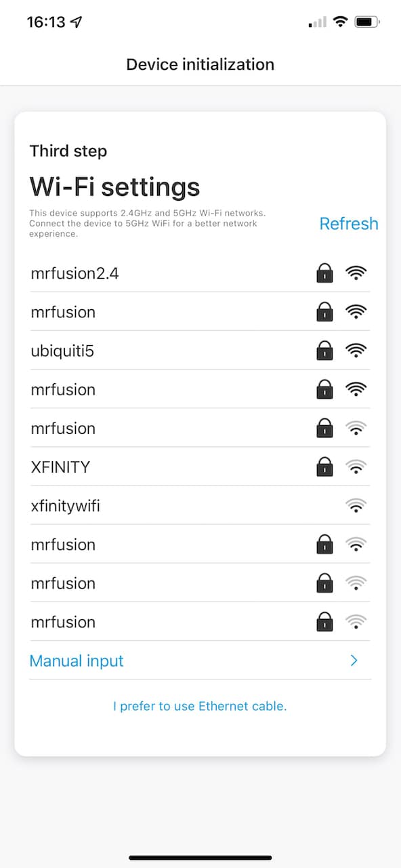Open the Manual input option
401x868 pixels.
(x=200, y=660)
